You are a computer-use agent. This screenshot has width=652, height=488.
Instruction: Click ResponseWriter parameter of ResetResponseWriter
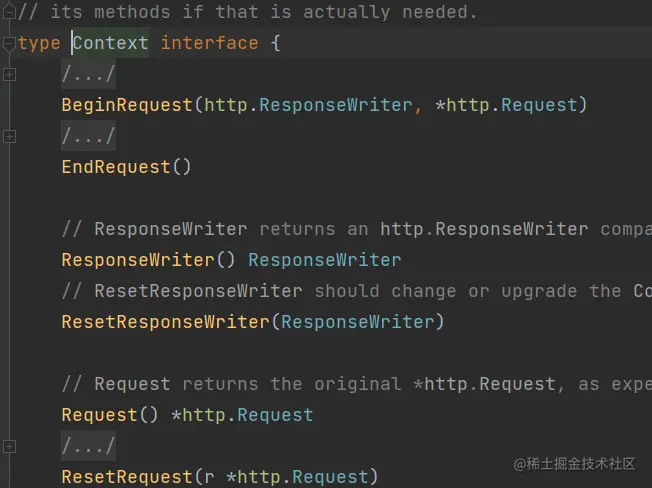[358, 322]
